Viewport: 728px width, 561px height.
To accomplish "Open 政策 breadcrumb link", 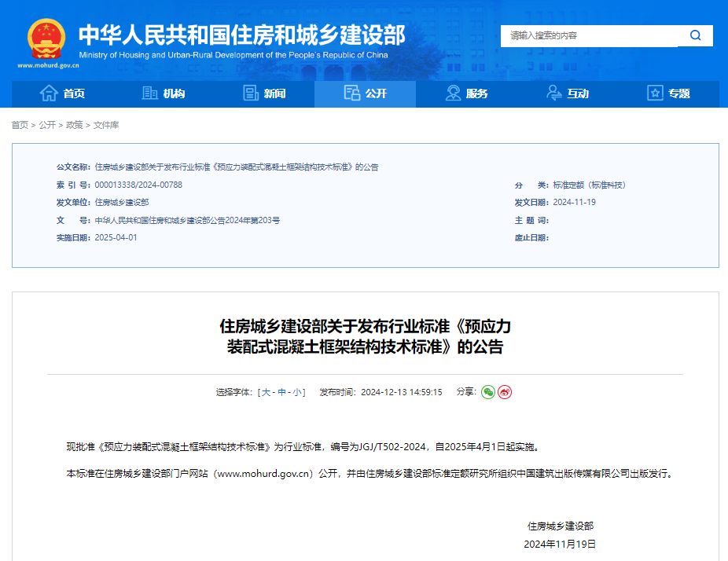I will pos(74,125).
